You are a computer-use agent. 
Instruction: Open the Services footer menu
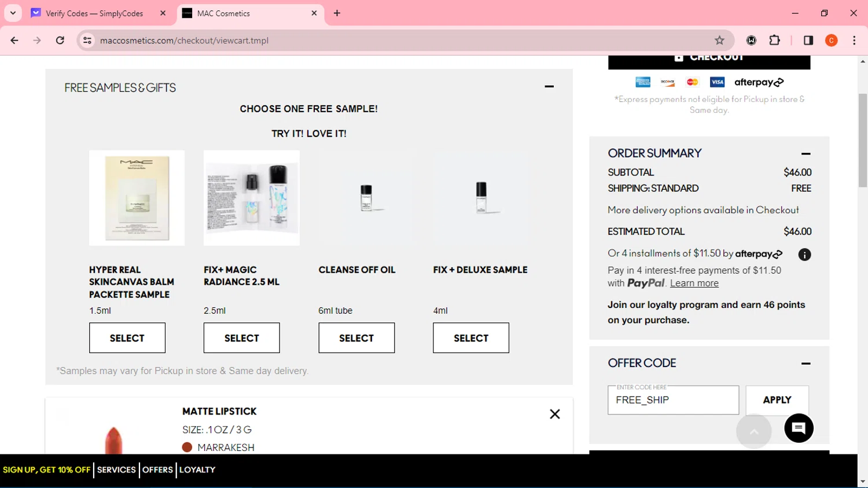(x=116, y=469)
